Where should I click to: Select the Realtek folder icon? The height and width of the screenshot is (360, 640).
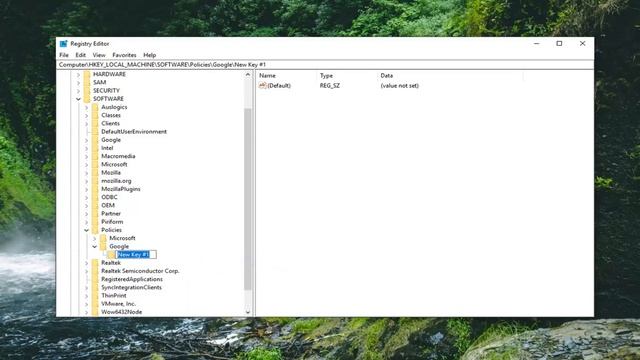[x=95, y=263]
